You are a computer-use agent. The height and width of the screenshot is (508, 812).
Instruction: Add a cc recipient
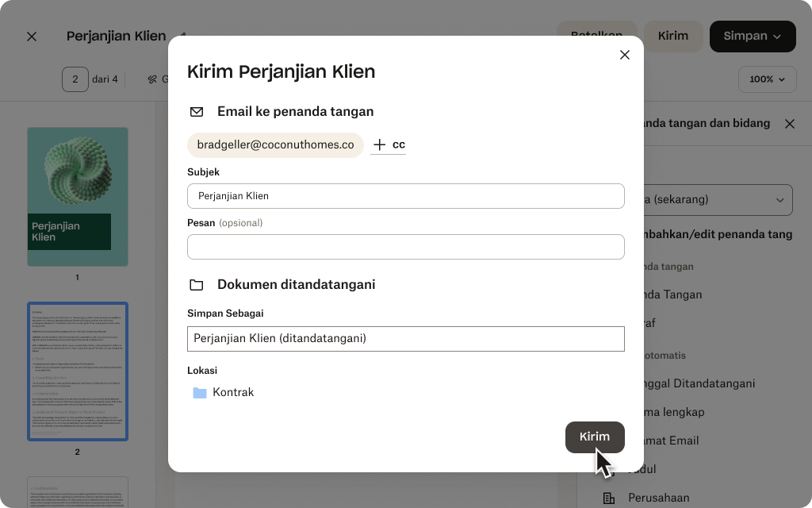[389, 144]
